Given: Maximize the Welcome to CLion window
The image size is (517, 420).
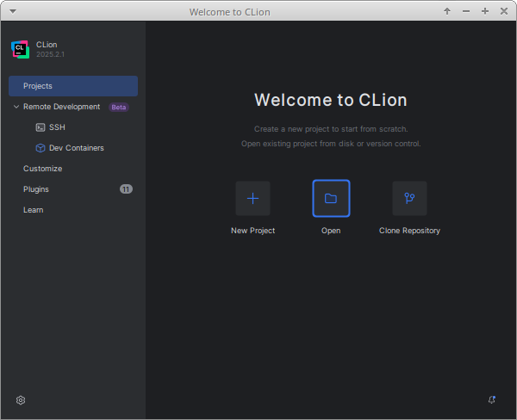Looking at the screenshot, I should pyautogui.click(x=485, y=11).
